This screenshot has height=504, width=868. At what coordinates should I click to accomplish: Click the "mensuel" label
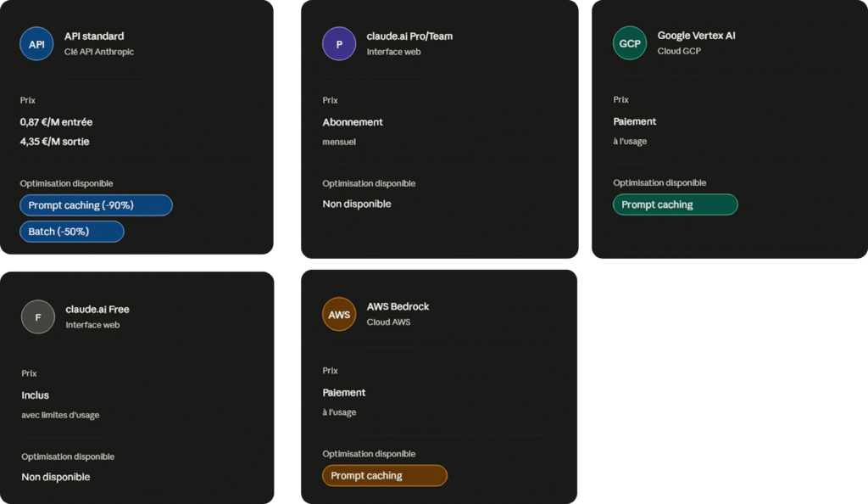(x=339, y=142)
